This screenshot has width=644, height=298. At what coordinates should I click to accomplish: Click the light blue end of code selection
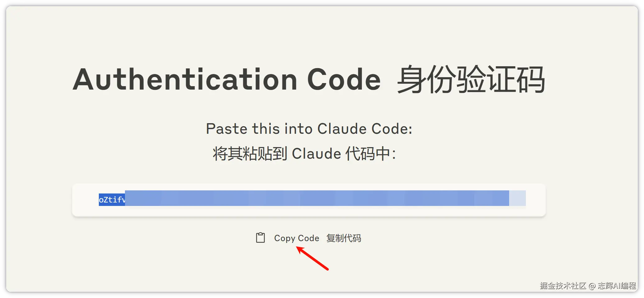coord(517,198)
